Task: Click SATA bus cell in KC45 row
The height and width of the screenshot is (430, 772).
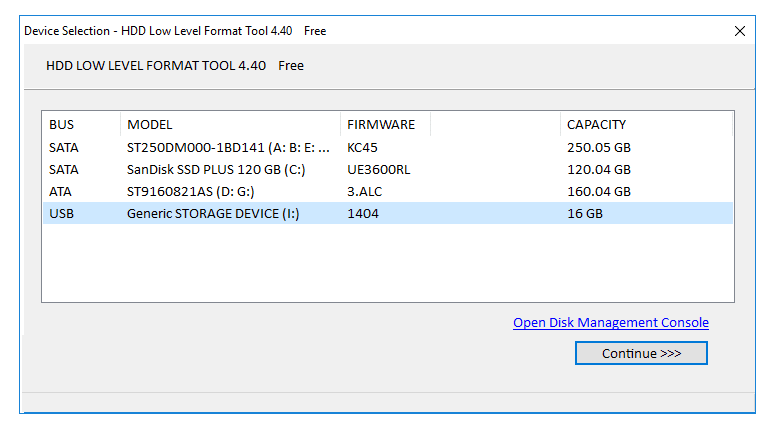Action: (64, 147)
